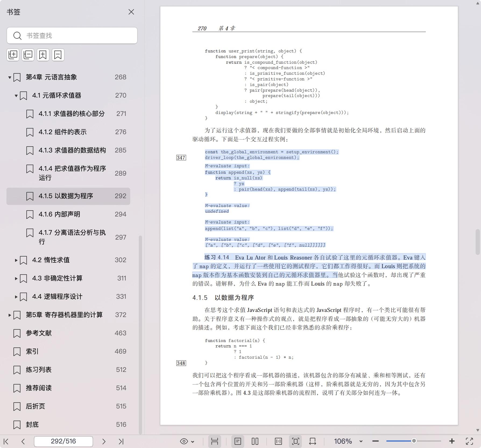
Task: Jump to 封底 bookmark
Action: pos(68,425)
